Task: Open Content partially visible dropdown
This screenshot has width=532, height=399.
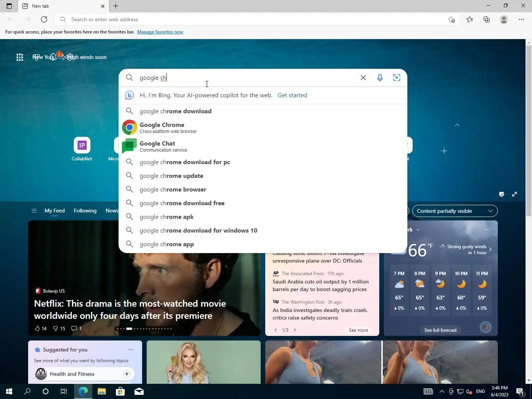Action: point(455,211)
